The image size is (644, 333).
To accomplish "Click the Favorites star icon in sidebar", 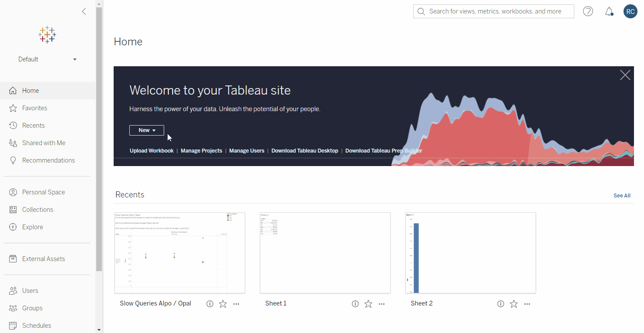I will pyautogui.click(x=13, y=108).
